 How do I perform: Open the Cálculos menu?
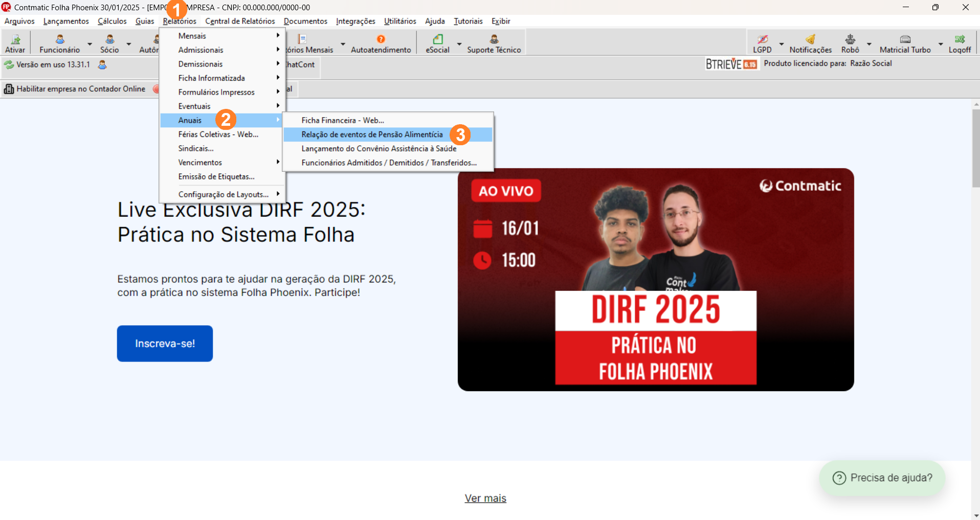(112, 21)
